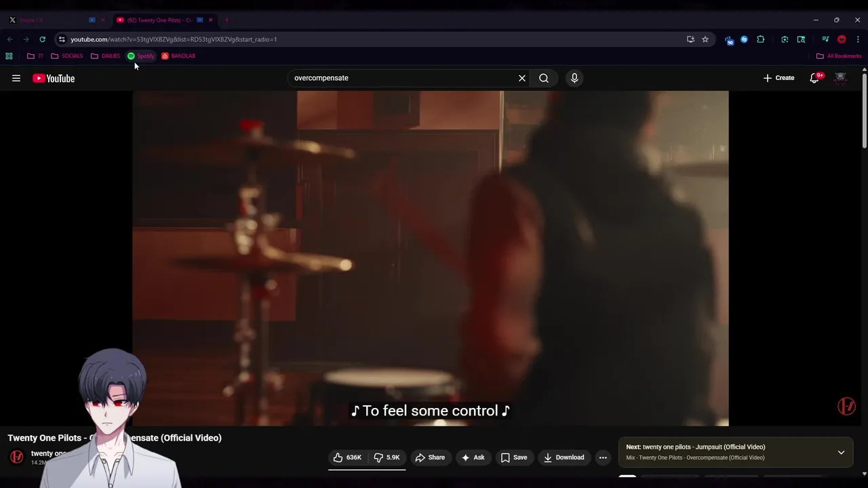Save the video to a playlist

514,457
